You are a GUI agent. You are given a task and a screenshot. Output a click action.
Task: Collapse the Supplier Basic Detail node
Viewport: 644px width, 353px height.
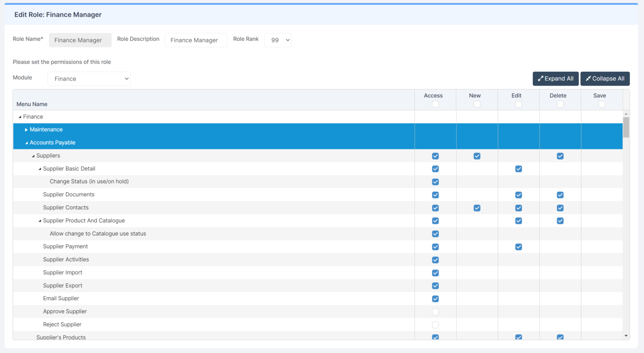(x=39, y=168)
